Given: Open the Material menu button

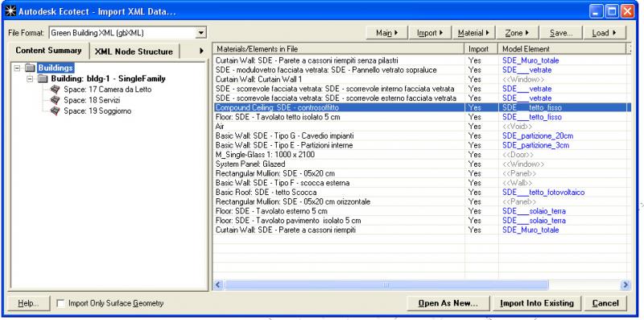Looking at the screenshot, I should [473, 33].
